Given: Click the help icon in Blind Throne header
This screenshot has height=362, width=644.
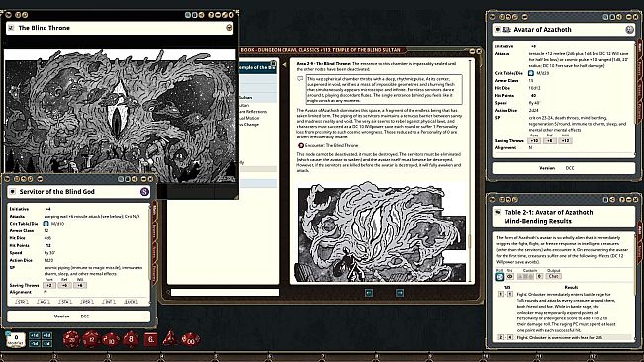Looking at the screenshot, I should pyautogui.click(x=211, y=15).
